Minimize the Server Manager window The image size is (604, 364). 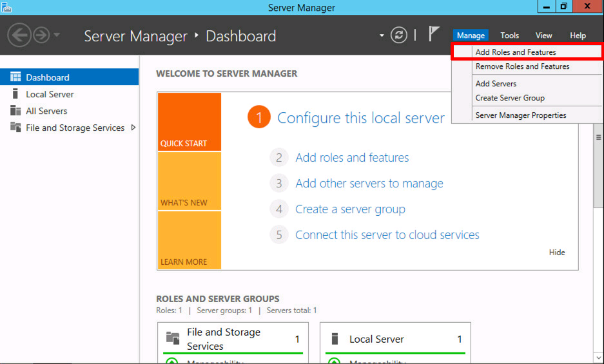click(546, 6)
